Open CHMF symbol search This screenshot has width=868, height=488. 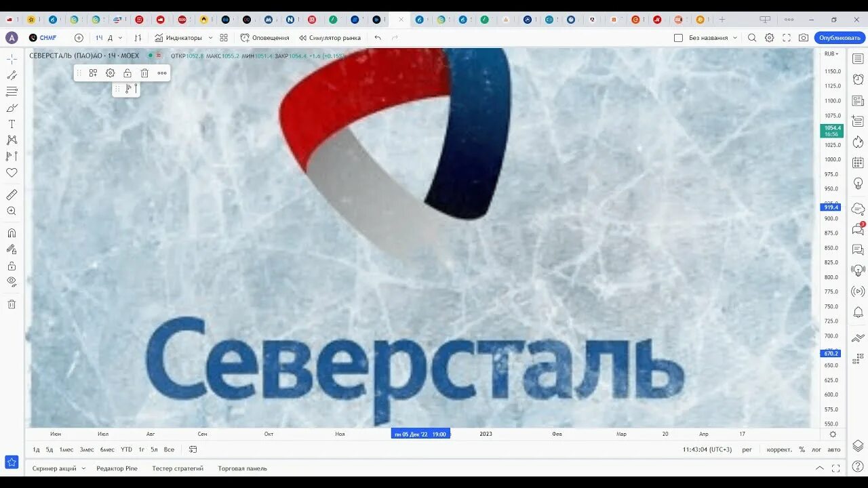(x=43, y=38)
